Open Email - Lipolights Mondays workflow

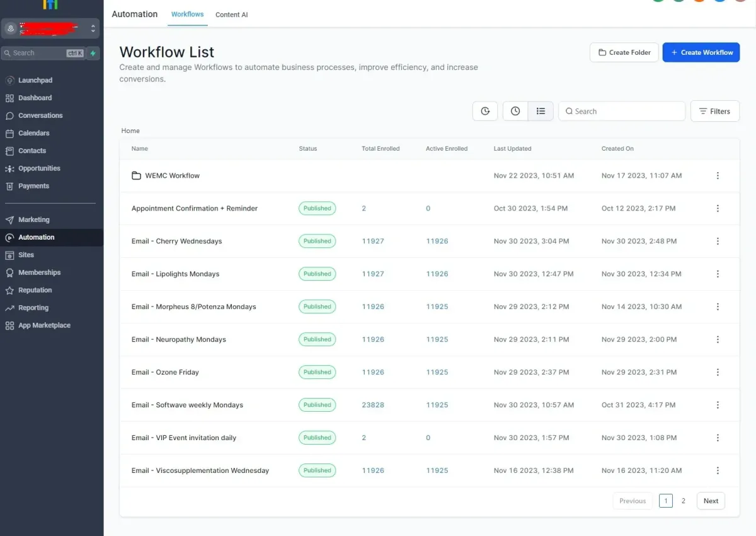point(176,274)
